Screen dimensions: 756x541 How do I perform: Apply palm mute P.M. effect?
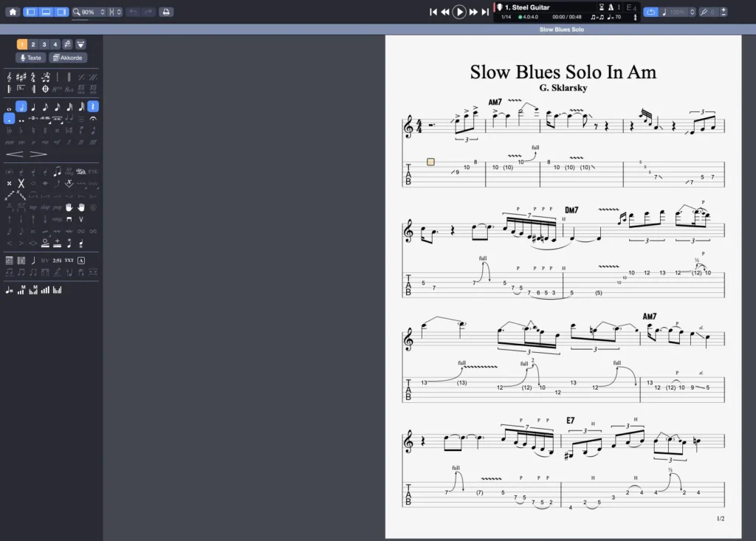pos(93,172)
